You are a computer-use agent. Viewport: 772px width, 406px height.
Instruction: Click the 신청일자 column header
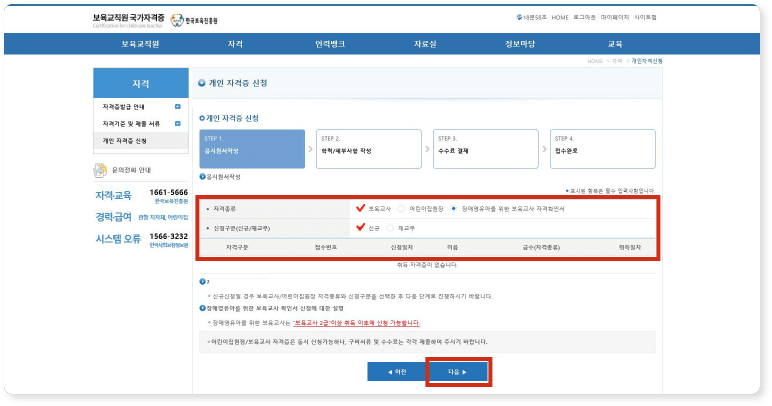402,248
